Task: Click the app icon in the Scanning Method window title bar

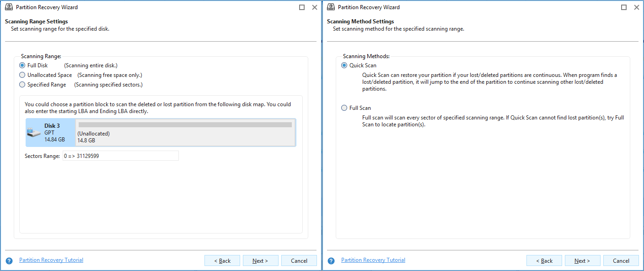Action: (x=331, y=7)
